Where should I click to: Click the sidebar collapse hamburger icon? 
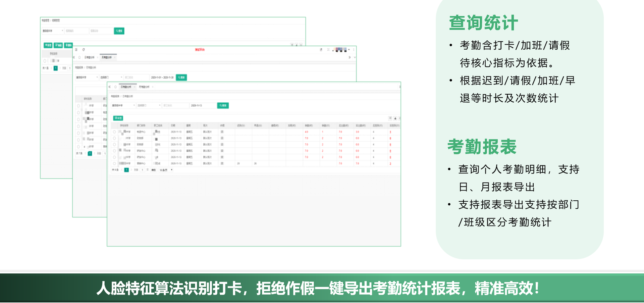(76, 50)
